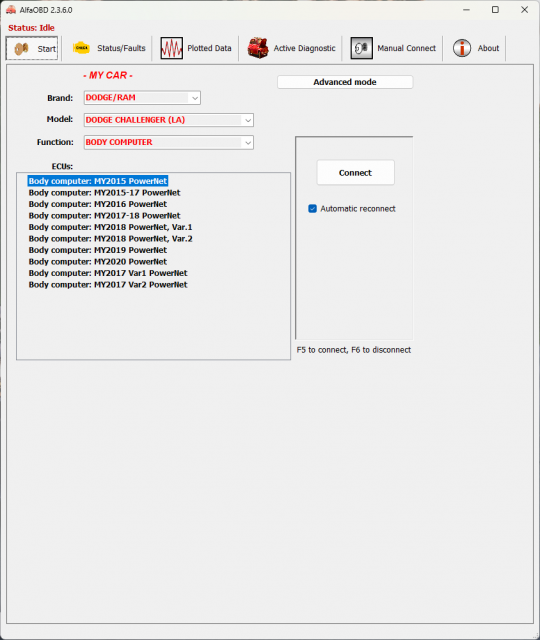Screen dimensions: 540x640
Task: Select Body computer: MY2016 PowerNet
Action: tap(98, 204)
